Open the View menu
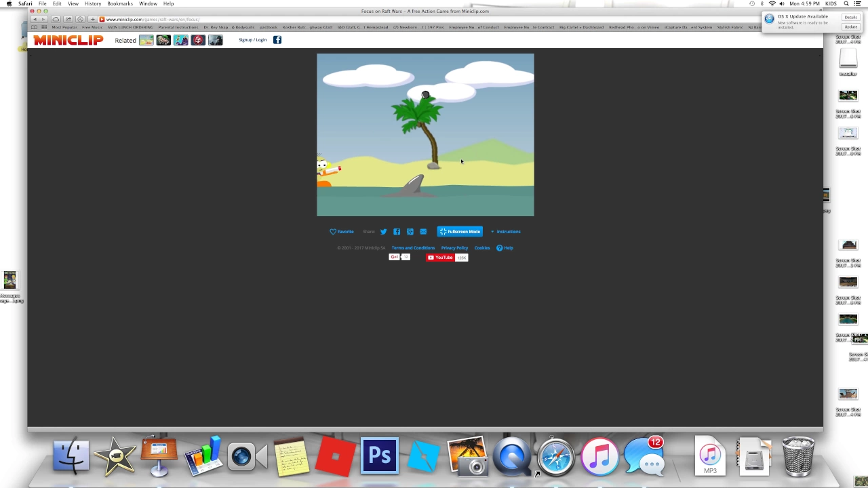Image resolution: width=868 pixels, height=488 pixels. 73,3
